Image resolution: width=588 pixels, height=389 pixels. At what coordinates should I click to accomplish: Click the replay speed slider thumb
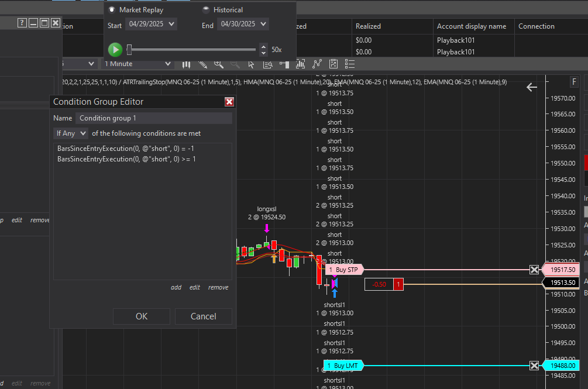point(129,50)
